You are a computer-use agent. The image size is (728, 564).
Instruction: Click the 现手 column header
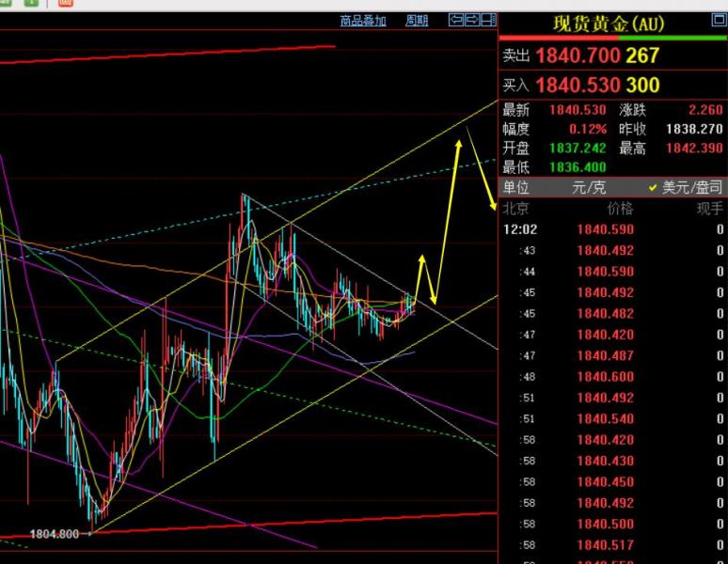(x=709, y=209)
